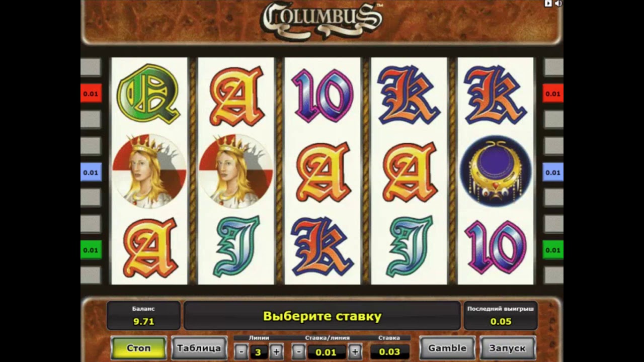644x362 pixels.
Task: Increase bet per line with plus
Action: 355,352
